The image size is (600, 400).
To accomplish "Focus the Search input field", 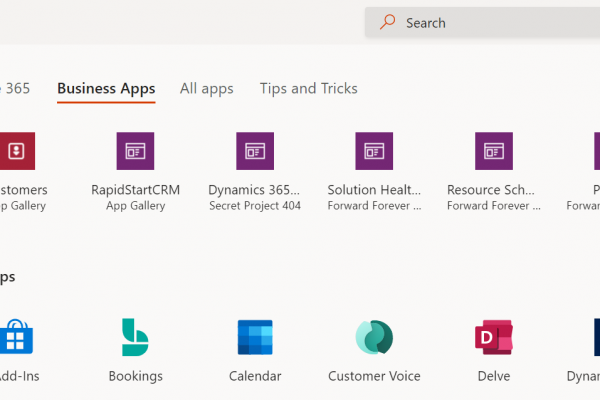I will [483, 23].
